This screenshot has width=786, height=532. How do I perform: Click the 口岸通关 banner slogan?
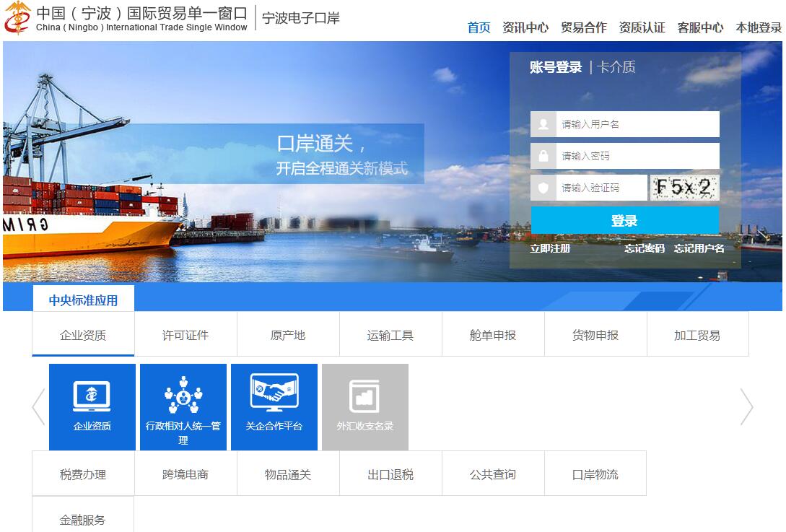click(320, 144)
